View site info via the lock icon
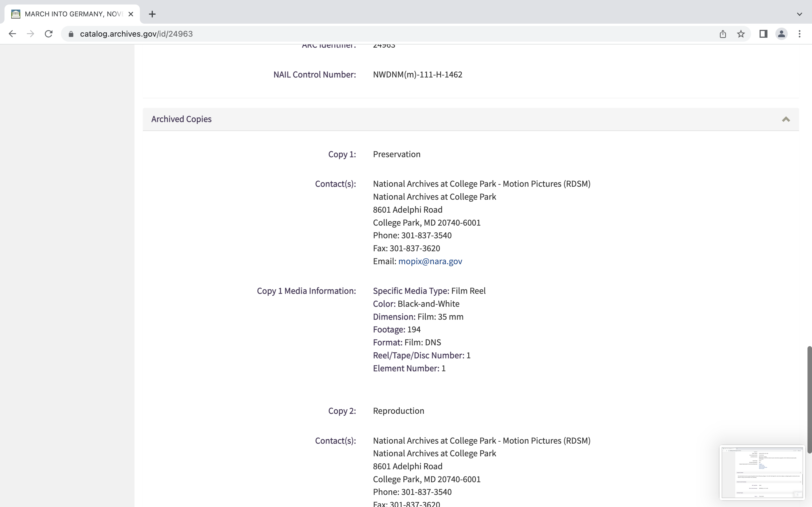 coord(71,34)
